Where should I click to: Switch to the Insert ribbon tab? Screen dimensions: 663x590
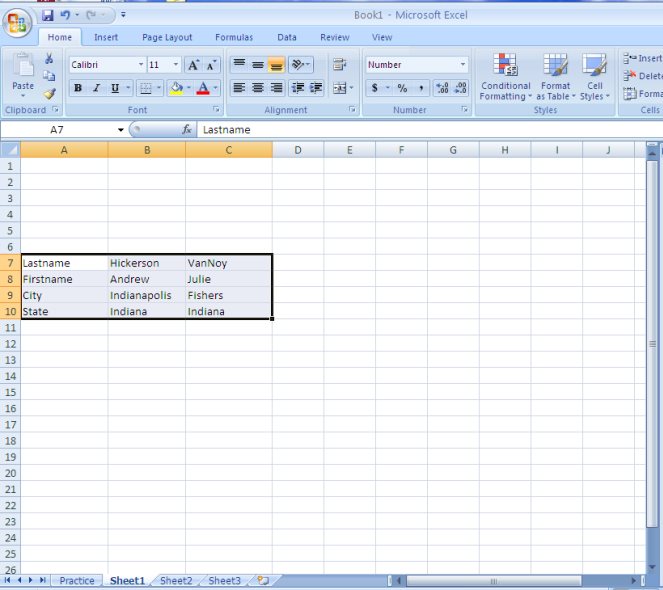[106, 37]
